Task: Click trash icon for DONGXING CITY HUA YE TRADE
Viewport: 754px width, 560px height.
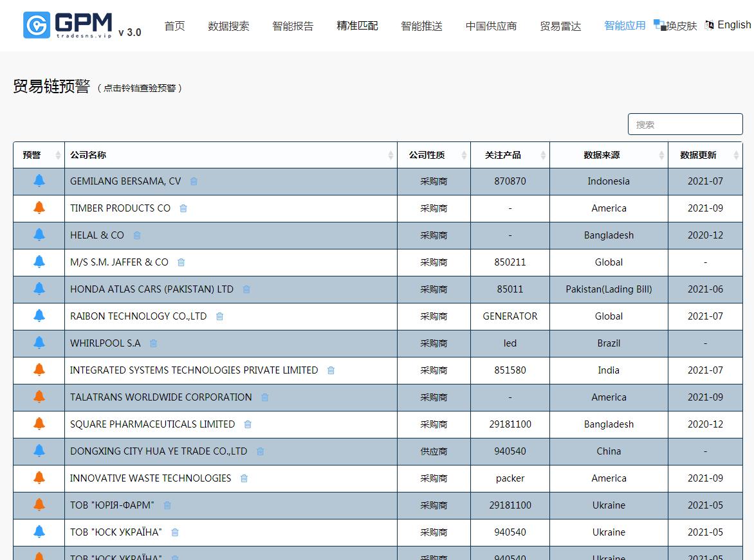Action: 260,451
